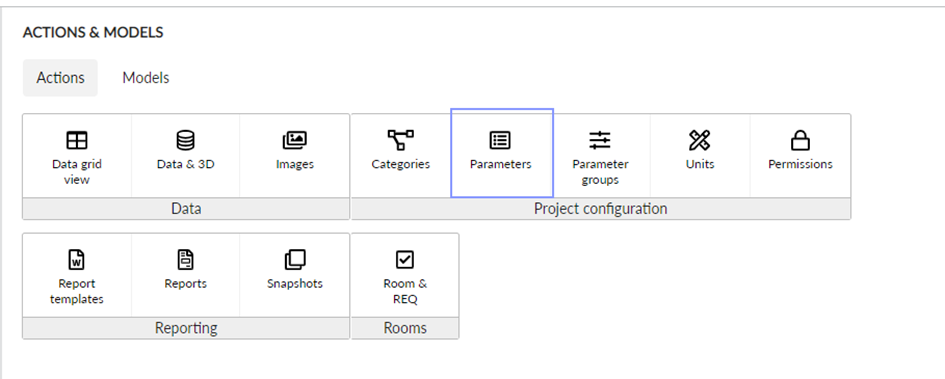Click the Room & REQ checkbox icon

pyautogui.click(x=404, y=260)
